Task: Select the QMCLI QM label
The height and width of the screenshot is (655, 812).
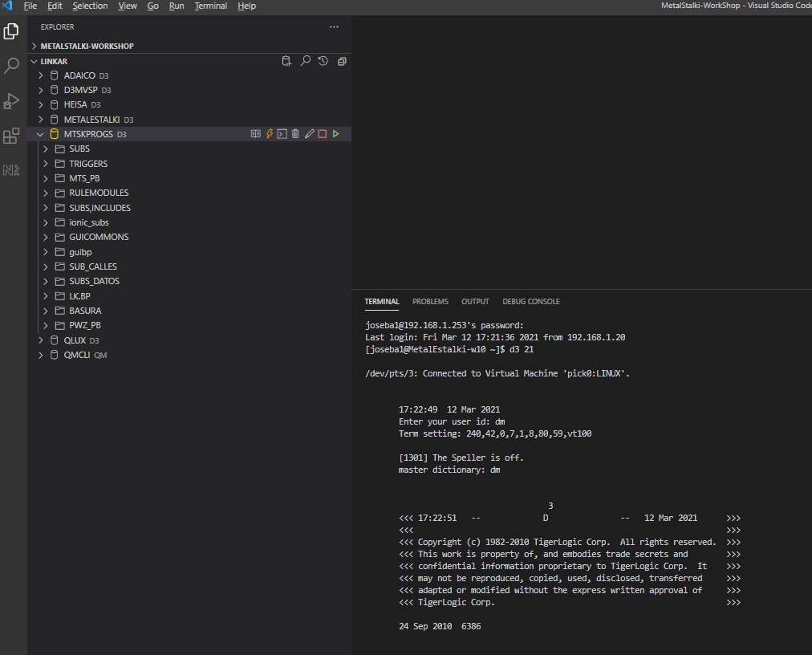Action: coord(85,355)
